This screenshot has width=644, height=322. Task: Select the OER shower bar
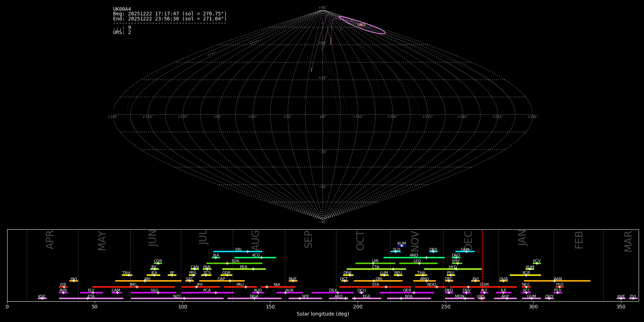tap(407, 293)
